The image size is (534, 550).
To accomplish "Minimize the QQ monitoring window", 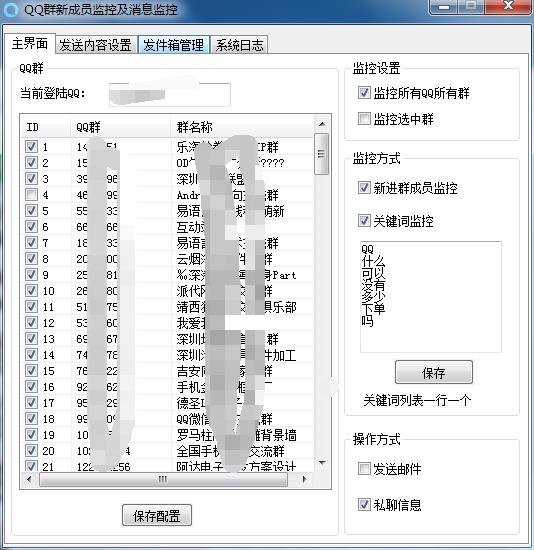I will tap(444, 7).
